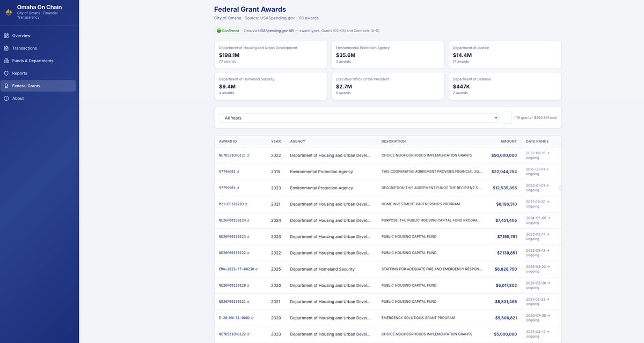Viewport: 644px width, 343px height.
Task: Select the Executive Office of the President card
Action: 388,86
